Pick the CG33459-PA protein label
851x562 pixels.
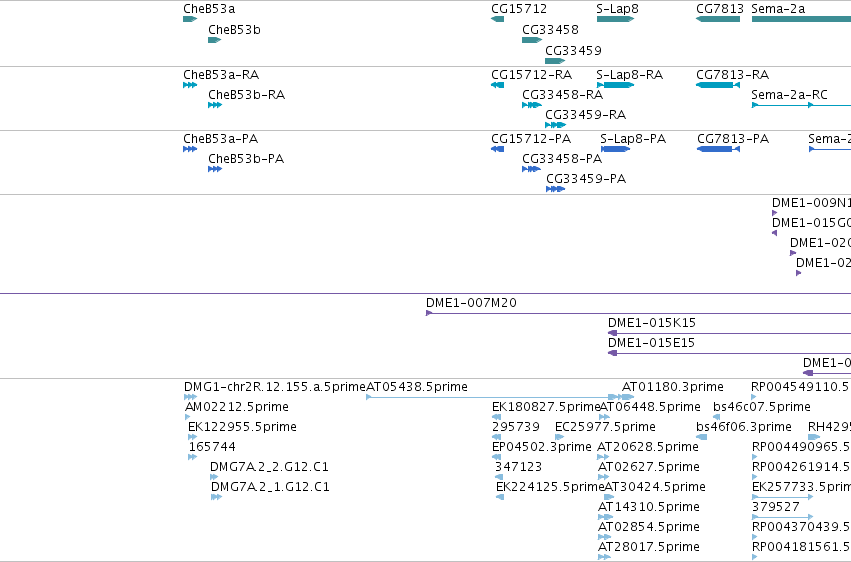(x=586, y=179)
